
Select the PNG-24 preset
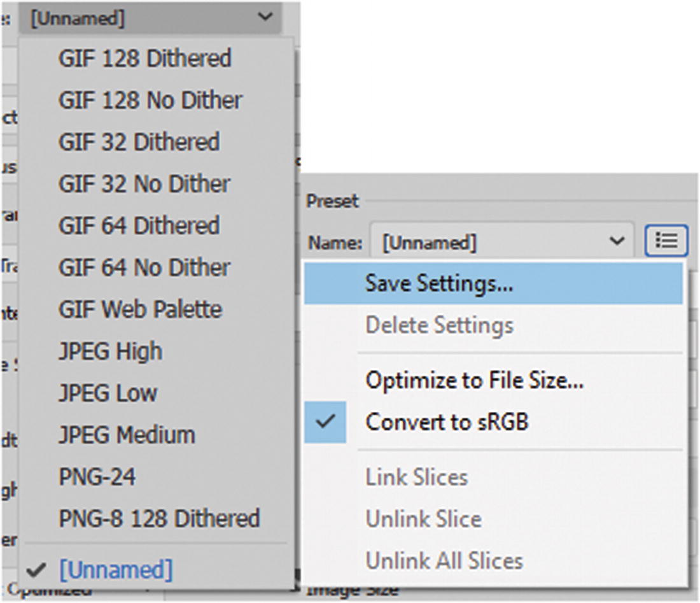(x=97, y=477)
